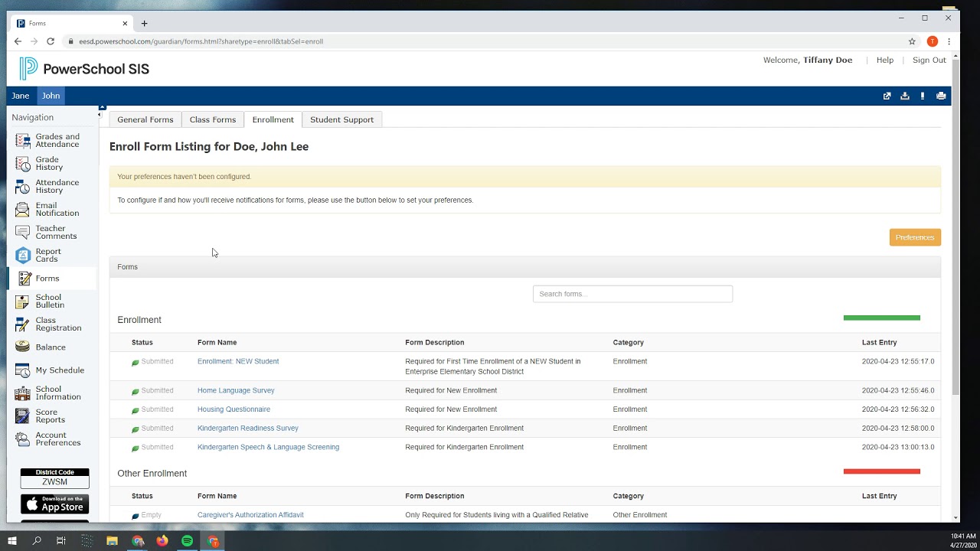Bookmark this page with the star icon
The height and width of the screenshot is (551, 980).
pos(912,41)
